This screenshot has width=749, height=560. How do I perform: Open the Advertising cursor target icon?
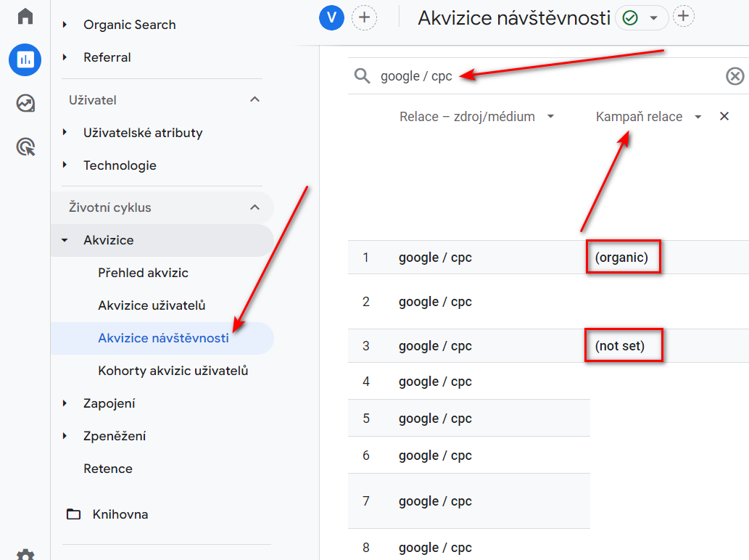25,148
